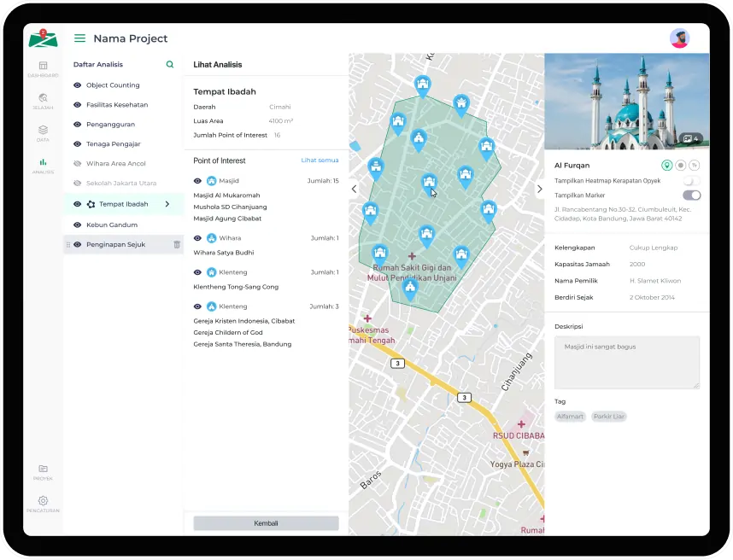
Task: Toggle visibility of Pengangguran
Action: point(78,125)
